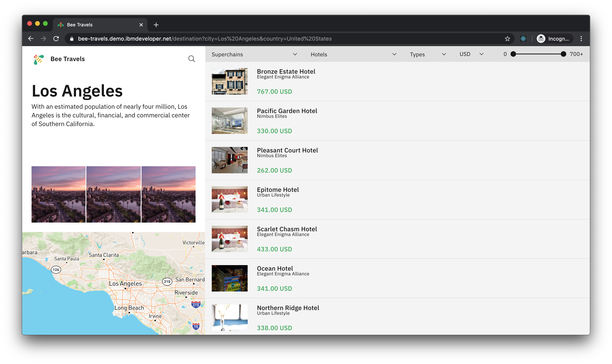Image resolution: width=612 pixels, height=364 pixels.
Task: Click the Bee Travels bee logo
Action: [x=38, y=59]
